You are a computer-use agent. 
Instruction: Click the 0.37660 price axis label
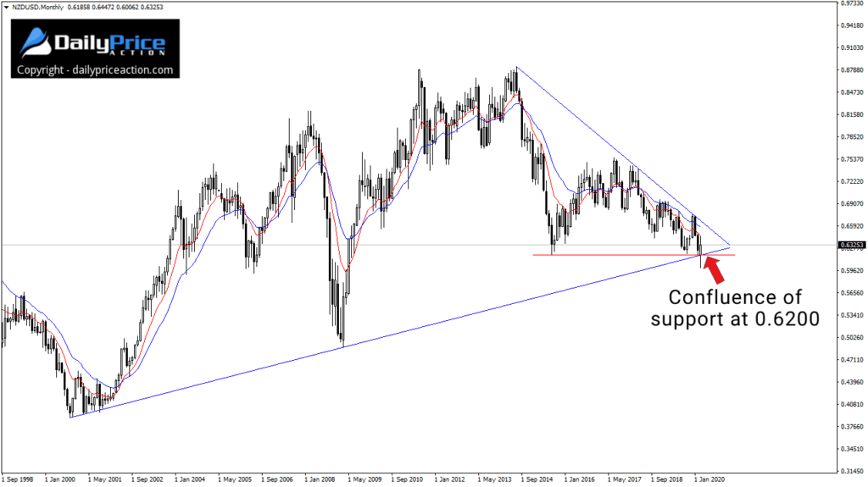(853, 427)
